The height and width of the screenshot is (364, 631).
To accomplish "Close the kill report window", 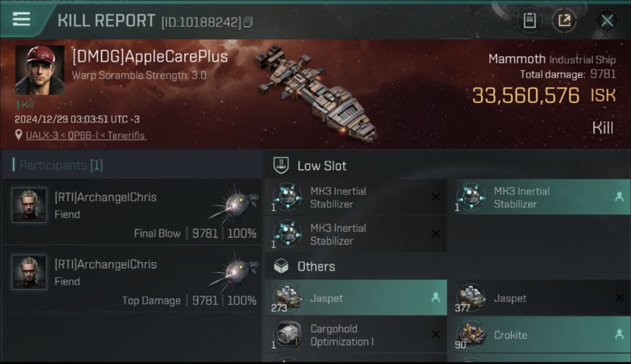I will (x=607, y=20).
